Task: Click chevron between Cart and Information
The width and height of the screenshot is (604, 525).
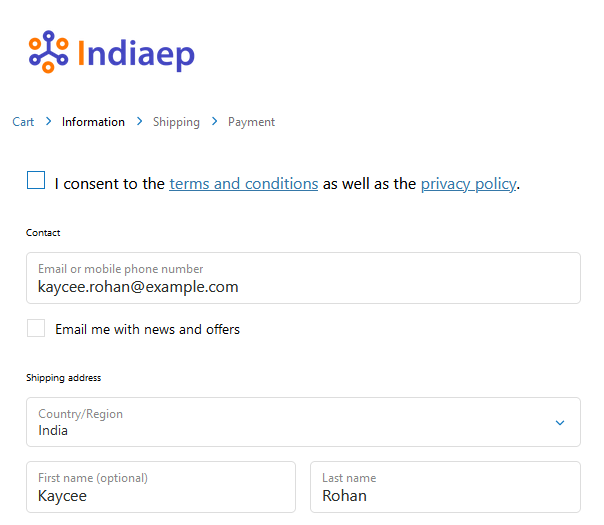Action: coord(48,122)
